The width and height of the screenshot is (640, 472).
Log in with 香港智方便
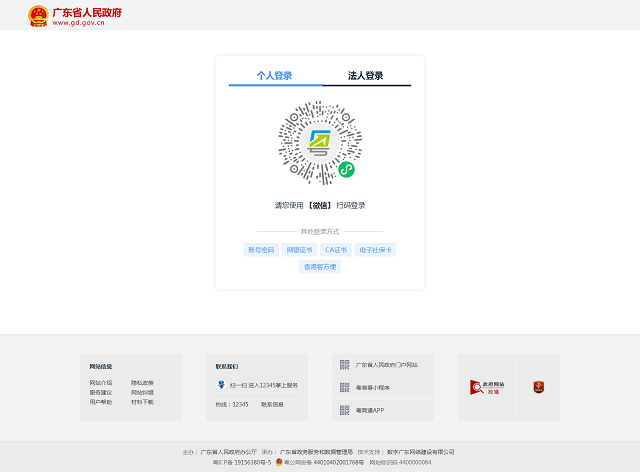coord(321,267)
